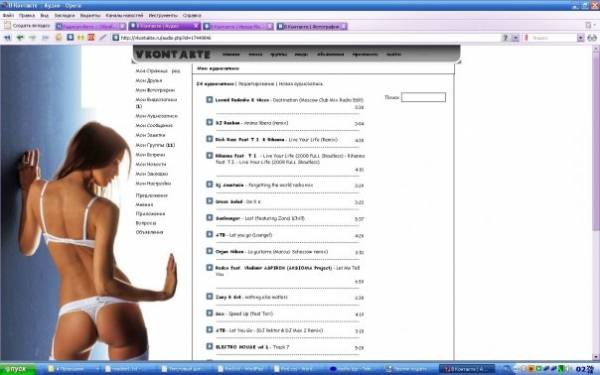Close the active purple Аудио tab

pos(196,26)
